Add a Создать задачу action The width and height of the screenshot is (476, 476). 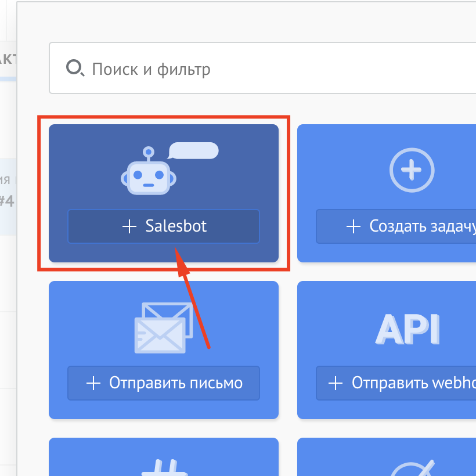[396, 226]
